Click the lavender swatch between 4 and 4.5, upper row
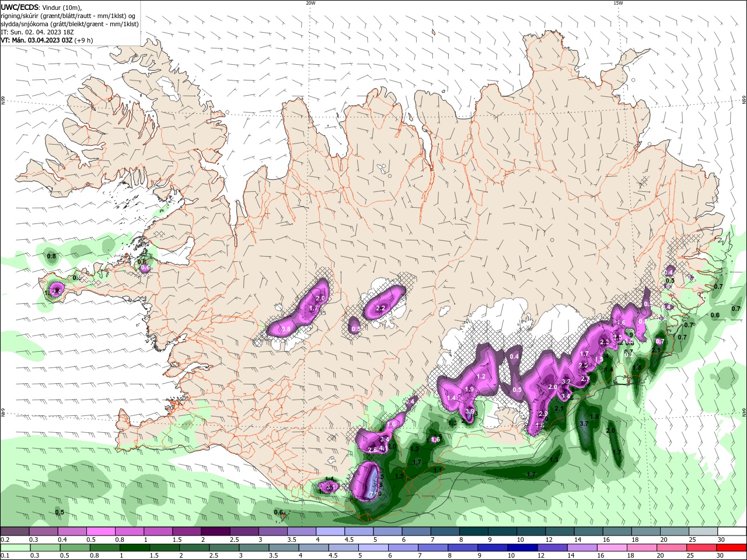This screenshot has height=560, width=747. (x=330, y=531)
